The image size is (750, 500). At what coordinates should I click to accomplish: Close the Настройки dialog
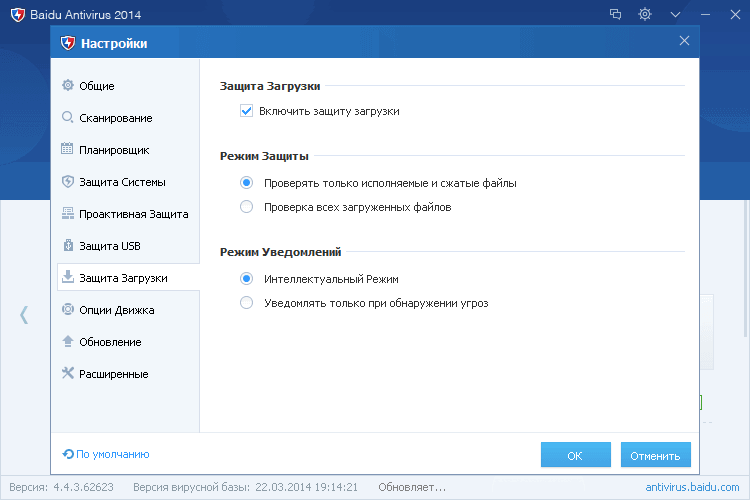click(684, 41)
